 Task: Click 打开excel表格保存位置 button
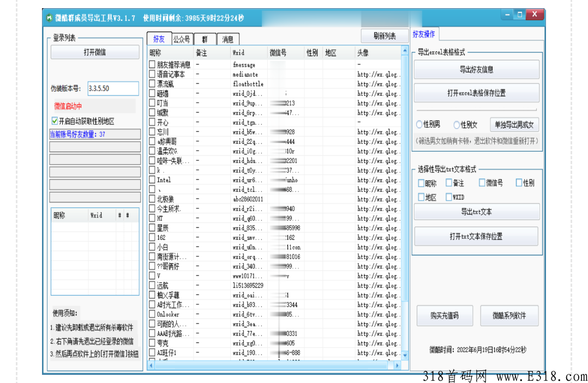477,93
